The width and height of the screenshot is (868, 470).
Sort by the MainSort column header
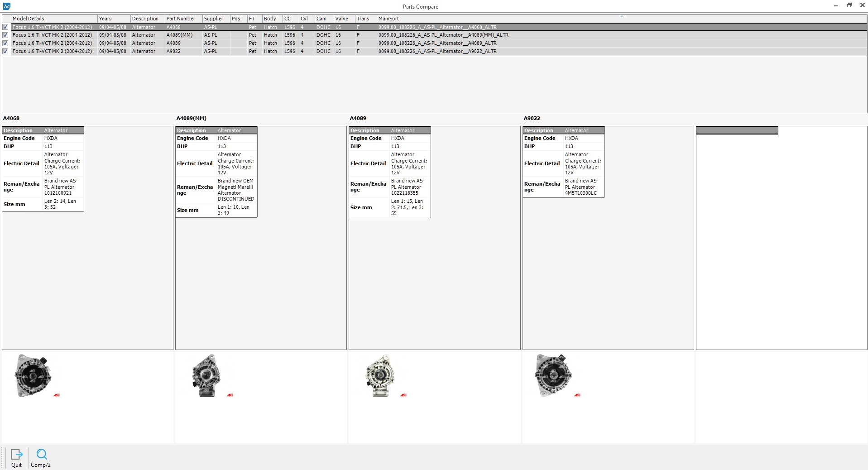click(388, 19)
